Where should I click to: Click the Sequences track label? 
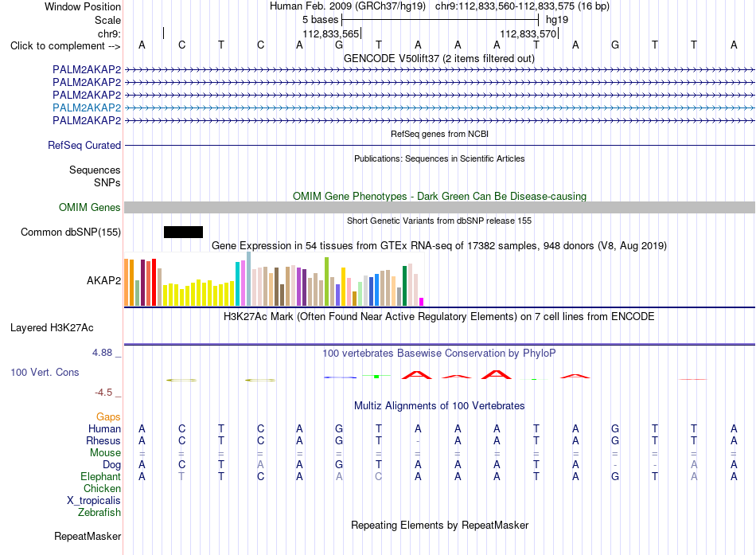click(95, 170)
